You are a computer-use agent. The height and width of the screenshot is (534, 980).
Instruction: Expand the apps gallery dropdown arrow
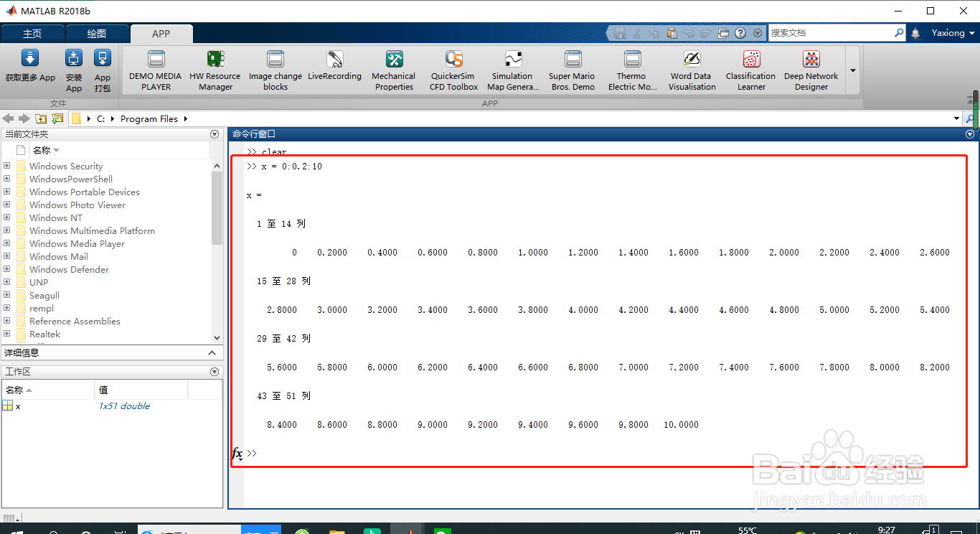[853, 70]
